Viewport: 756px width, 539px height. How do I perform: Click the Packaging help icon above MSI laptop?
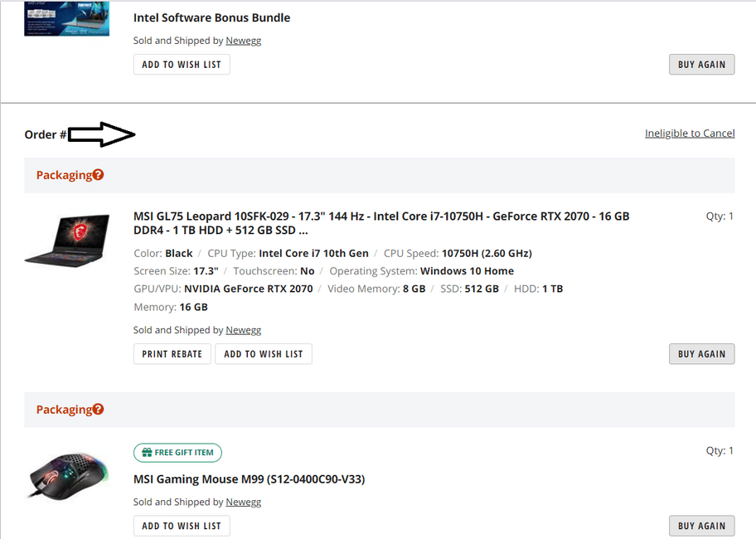tap(98, 175)
